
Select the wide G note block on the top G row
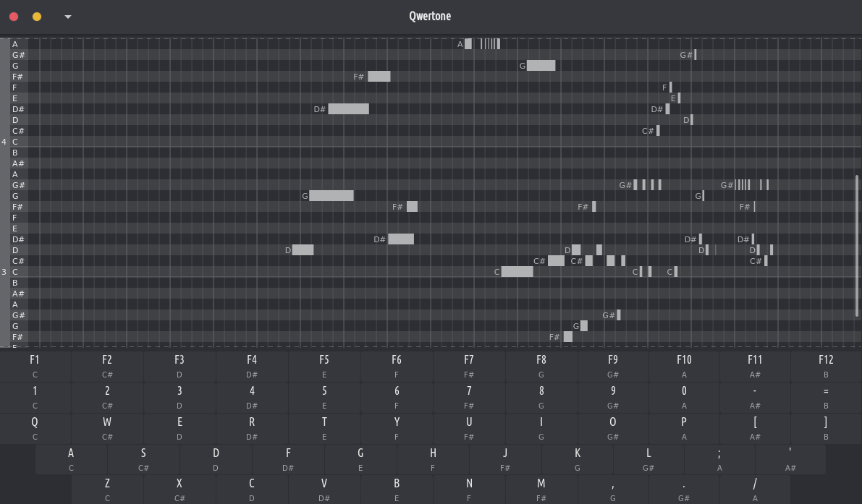[541, 66]
